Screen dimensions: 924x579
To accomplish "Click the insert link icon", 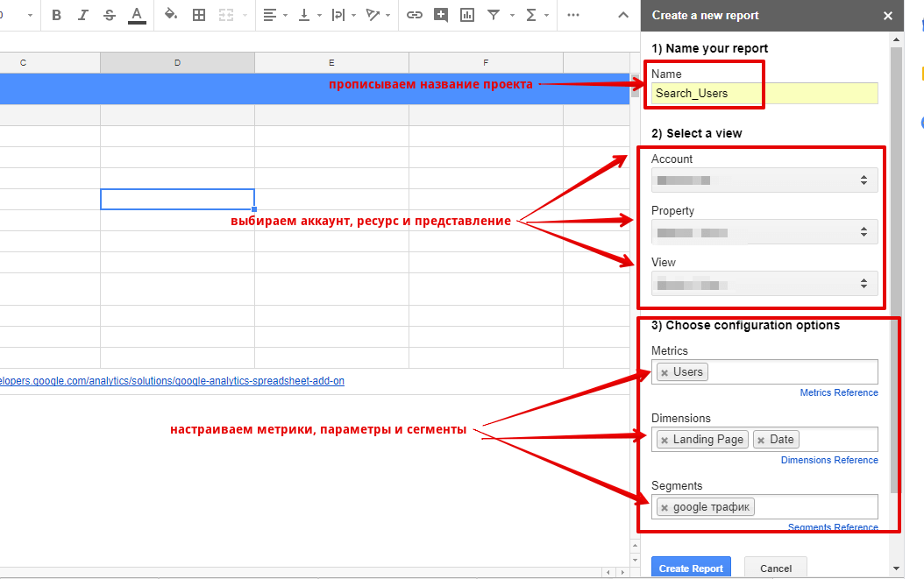I will 415,15.
